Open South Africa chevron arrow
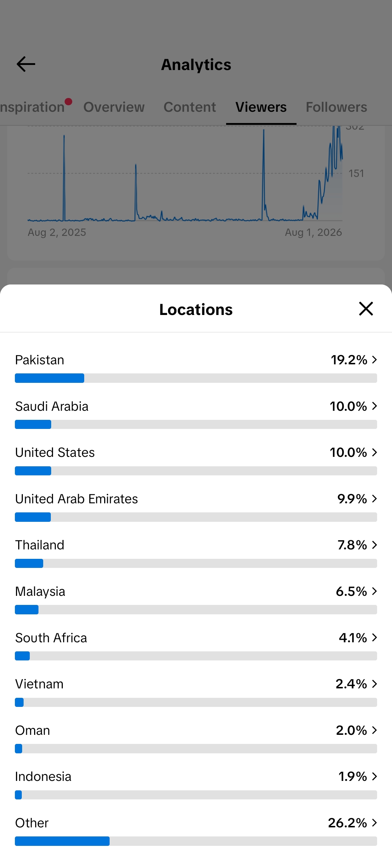Viewport: 392px width, 868px height. [x=375, y=638]
